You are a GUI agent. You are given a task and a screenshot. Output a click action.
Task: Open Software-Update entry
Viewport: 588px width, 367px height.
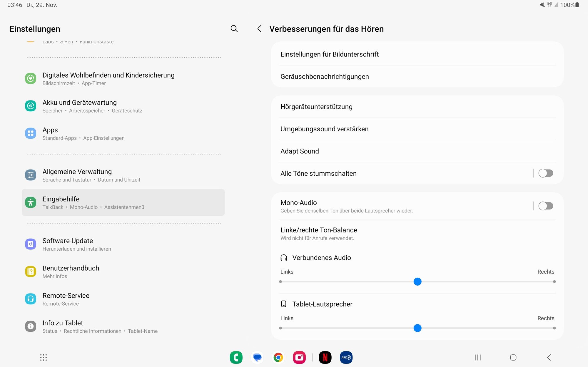coord(123,244)
